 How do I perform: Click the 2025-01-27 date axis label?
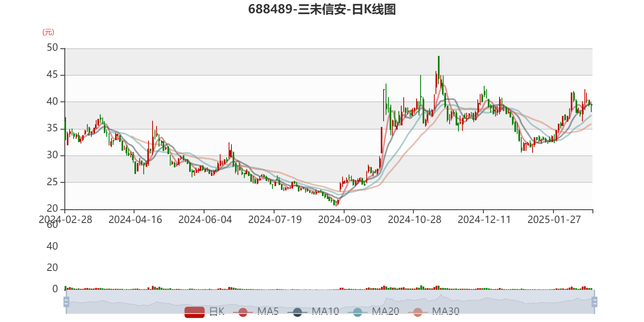coord(554,220)
